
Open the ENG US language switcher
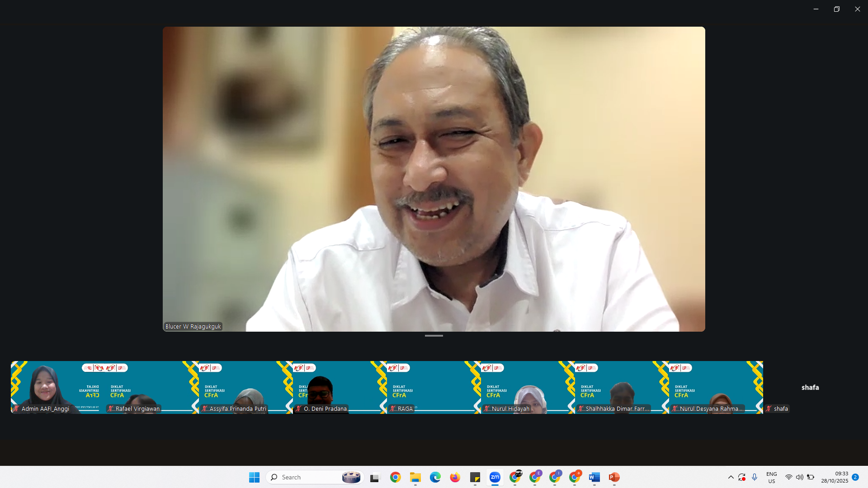771,477
